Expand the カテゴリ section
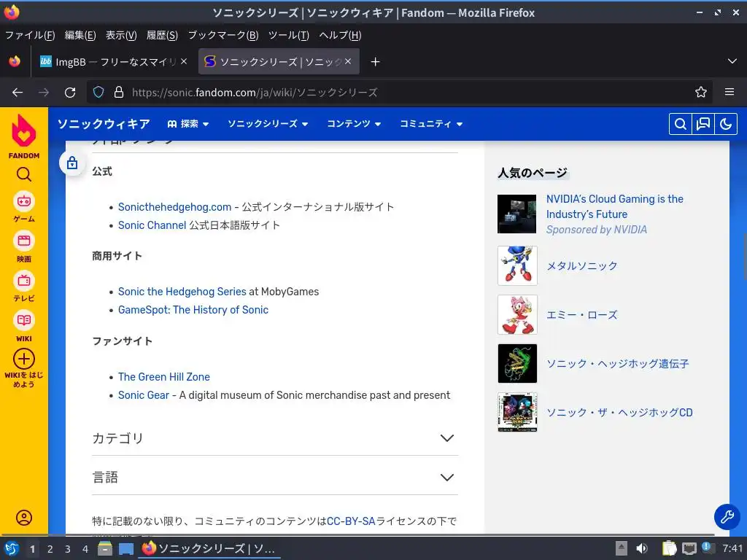The width and height of the screenshot is (747, 560). (275, 438)
